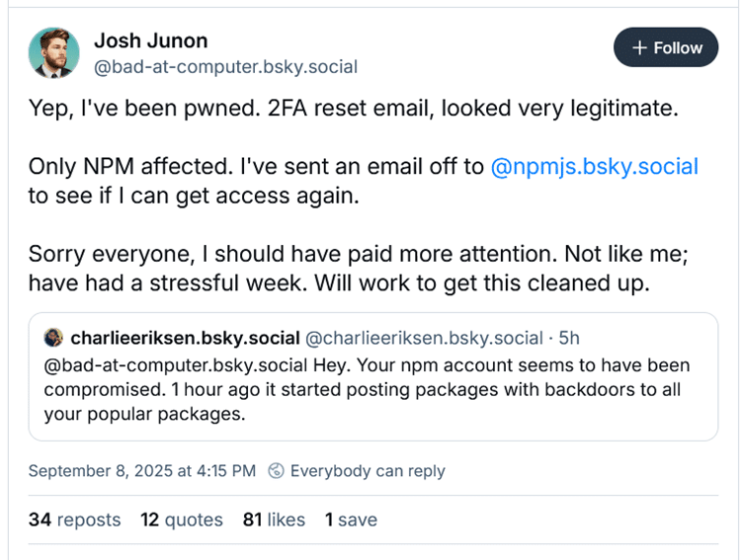Open @npmjs.bsky.social mention link
Viewport: 742px width, 560px height.
[594, 166]
